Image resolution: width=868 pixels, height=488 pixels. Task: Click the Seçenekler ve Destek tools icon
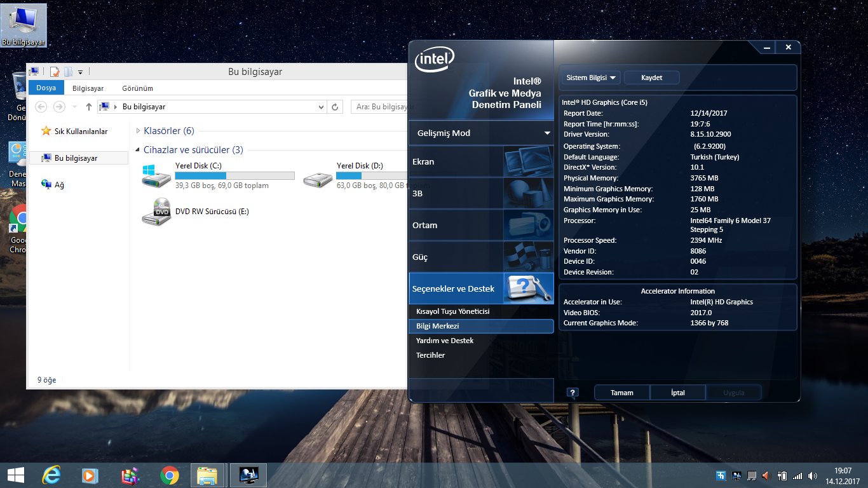pos(528,288)
